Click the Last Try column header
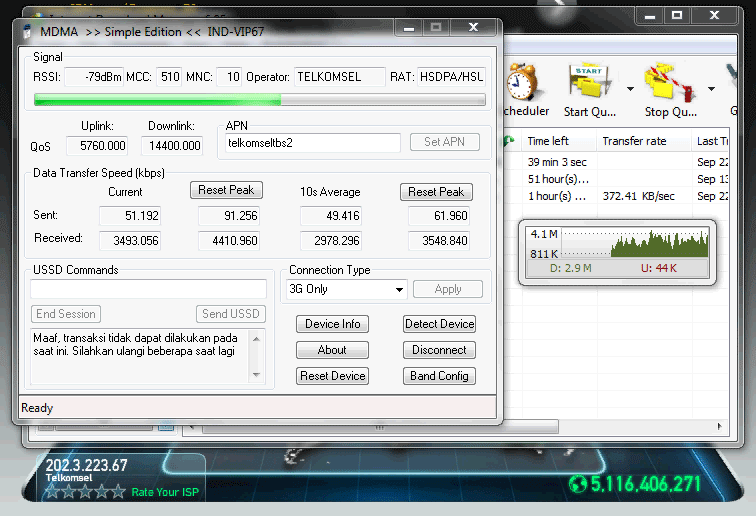756x516 pixels. click(x=712, y=141)
